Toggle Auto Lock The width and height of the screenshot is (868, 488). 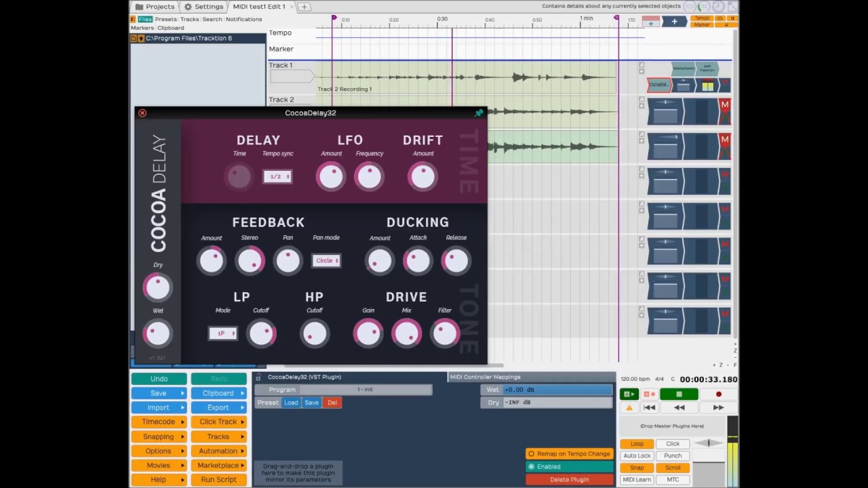[x=637, y=456]
